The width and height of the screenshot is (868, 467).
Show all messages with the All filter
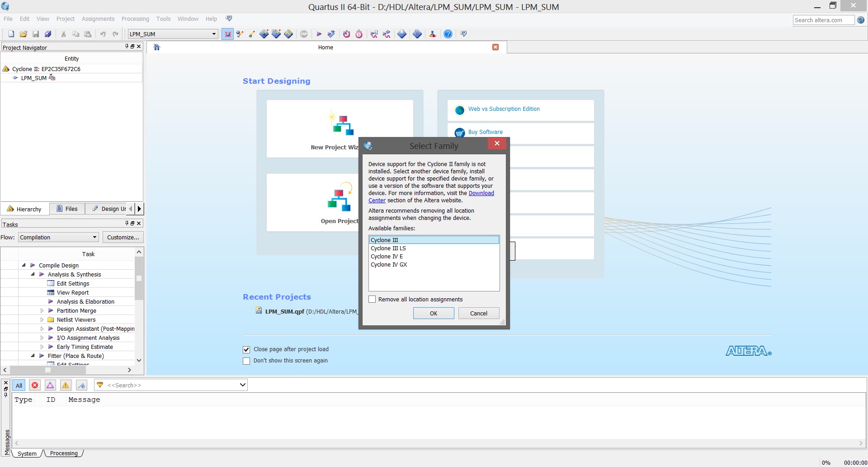[19, 386]
